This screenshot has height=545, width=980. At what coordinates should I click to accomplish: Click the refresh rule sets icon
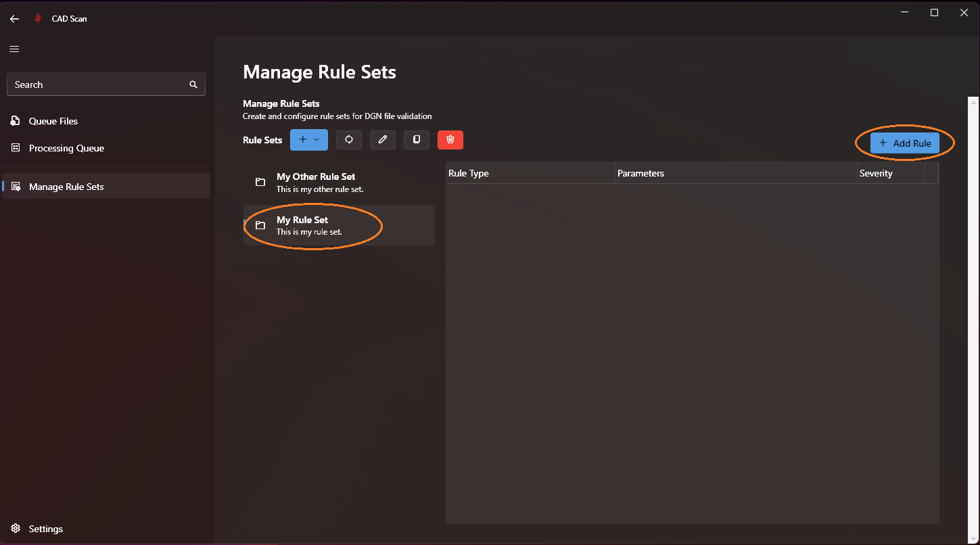pyautogui.click(x=349, y=140)
